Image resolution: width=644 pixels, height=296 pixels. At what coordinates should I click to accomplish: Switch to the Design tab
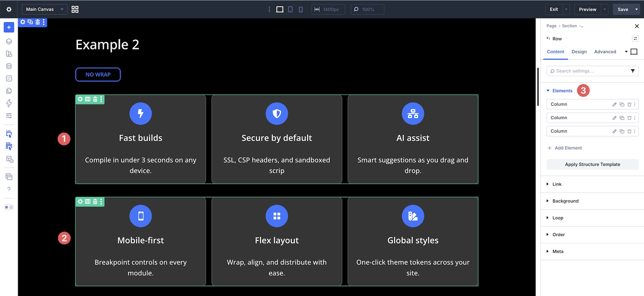[579, 52]
